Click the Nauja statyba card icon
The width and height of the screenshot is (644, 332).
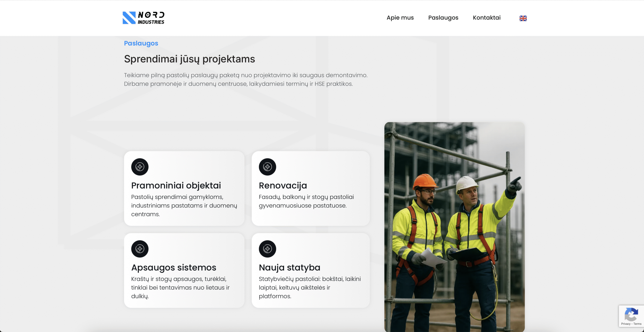267,249
